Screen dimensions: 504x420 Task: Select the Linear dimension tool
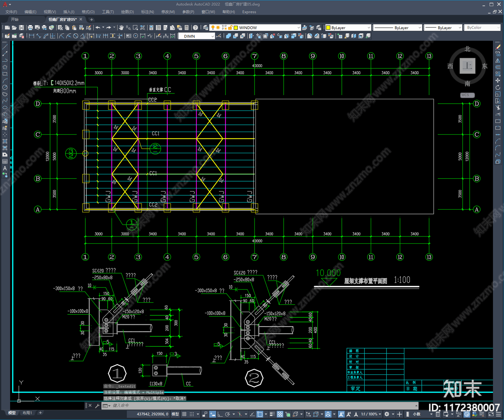[x=31, y=36]
